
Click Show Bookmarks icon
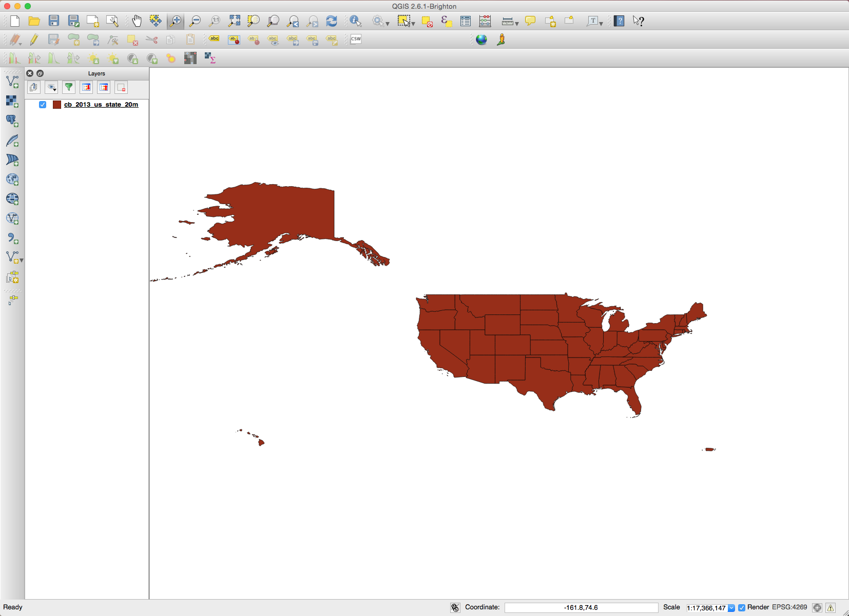569,21
